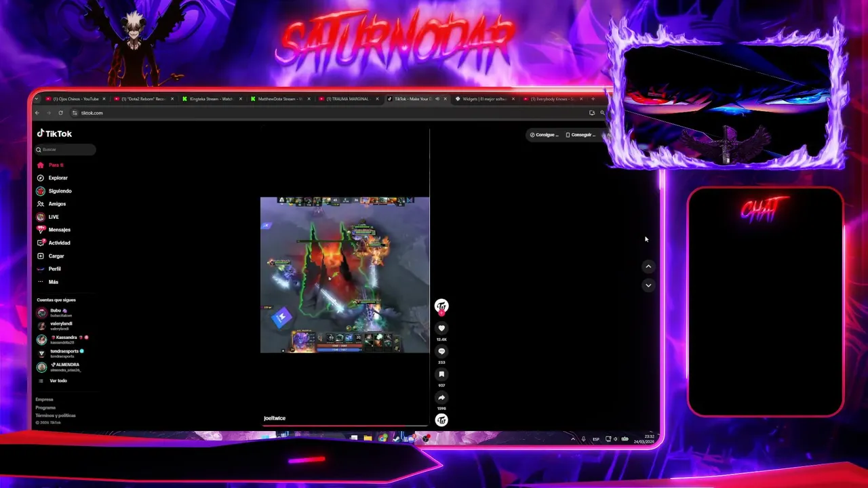Open the volume control in system tray
The height and width of the screenshot is (488, 868).
click(x=615, y=439)
